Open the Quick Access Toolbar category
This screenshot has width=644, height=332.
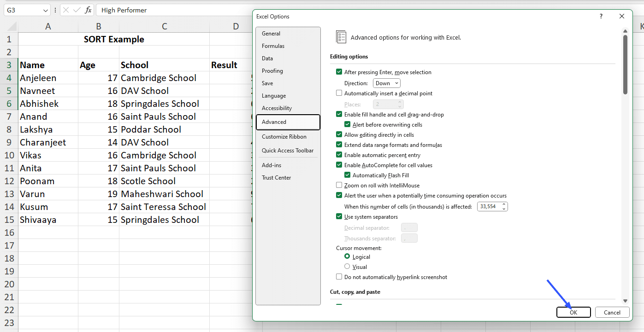(288, 151)
